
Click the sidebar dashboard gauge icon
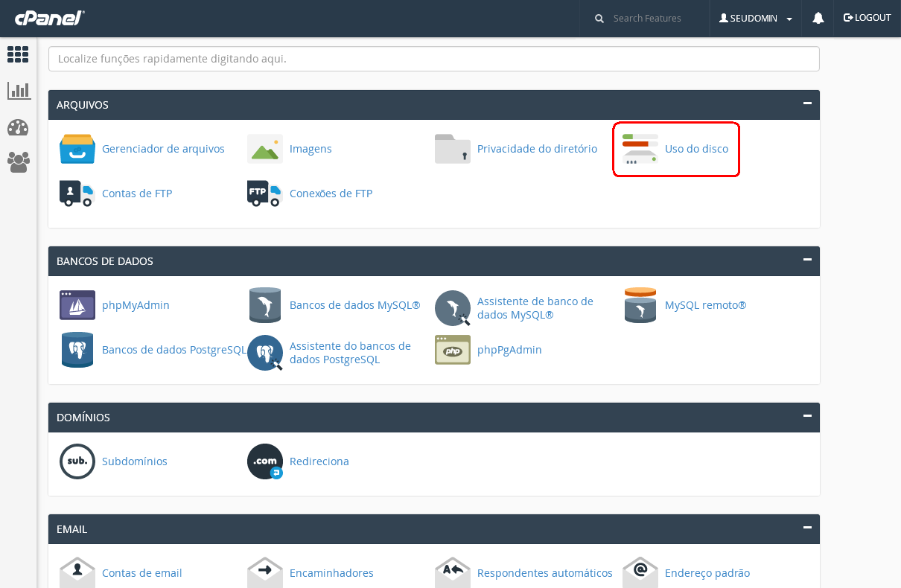pyautogui.click(x=18, y=127)
